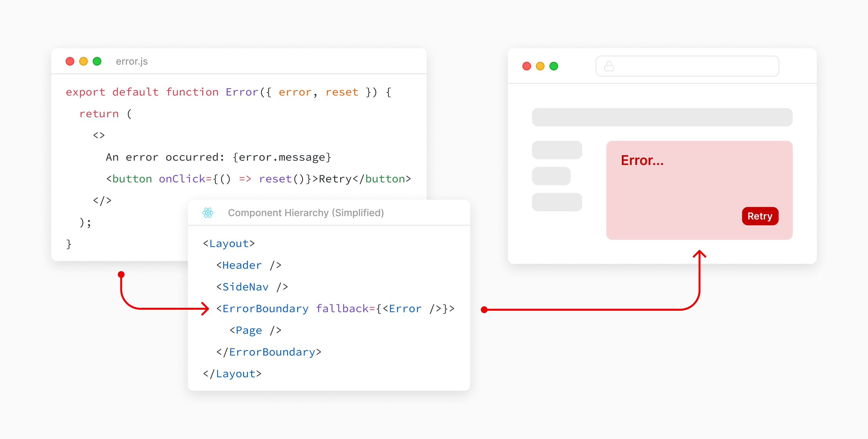This screenshot has width=868, height=439.
Task: Click the green maximize dot of error.js window
Action: [97, 61]
